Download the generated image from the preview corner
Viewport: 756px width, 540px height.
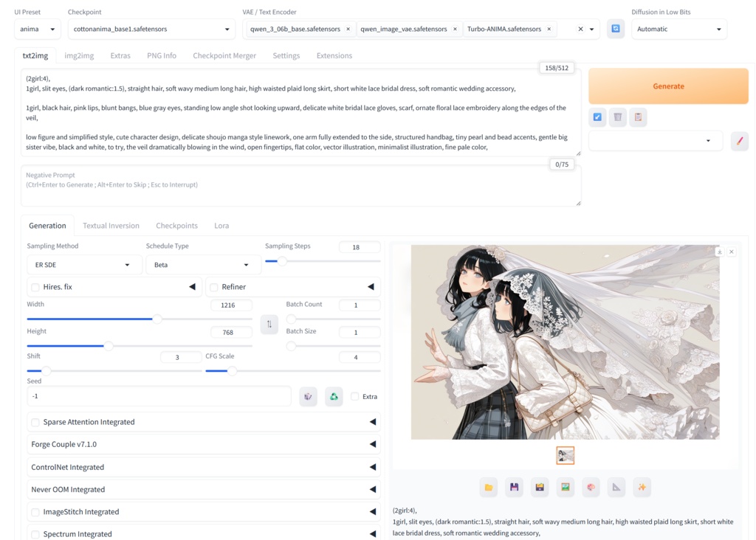719,252
